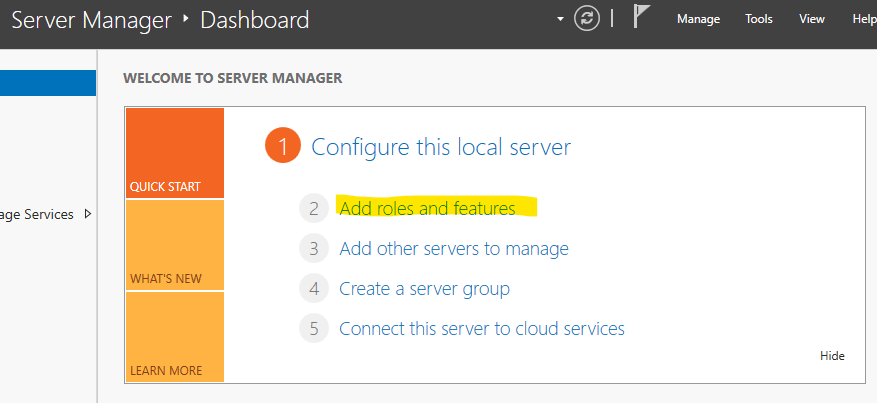Click the step 4 number circle

click(313, 289)
